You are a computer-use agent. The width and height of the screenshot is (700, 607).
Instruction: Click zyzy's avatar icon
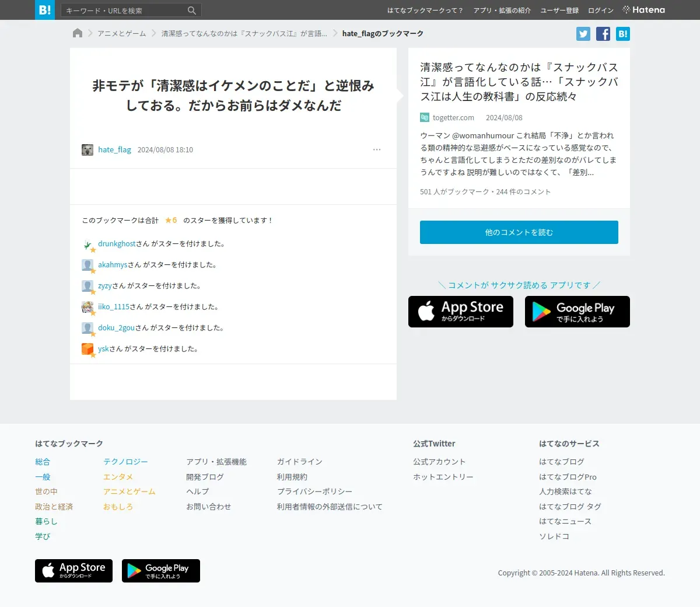coord(87,286)
